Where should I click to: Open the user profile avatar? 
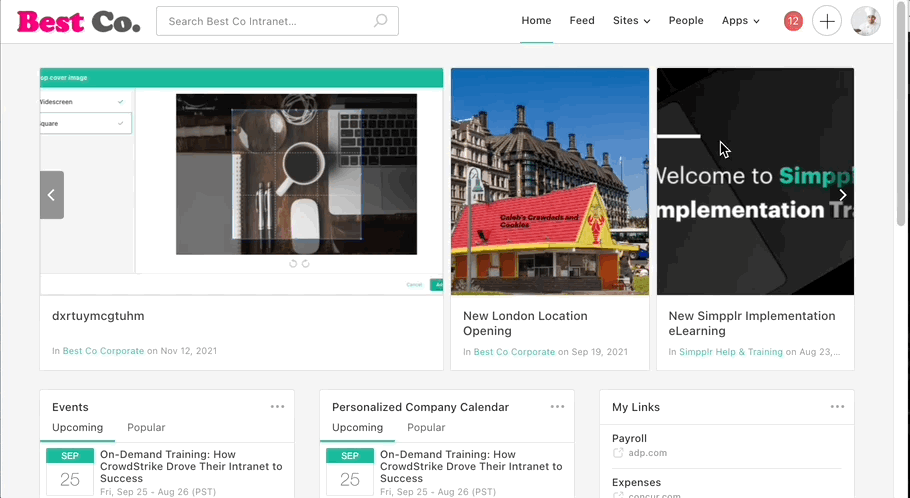pyautogui.click(x=865, y=21)
